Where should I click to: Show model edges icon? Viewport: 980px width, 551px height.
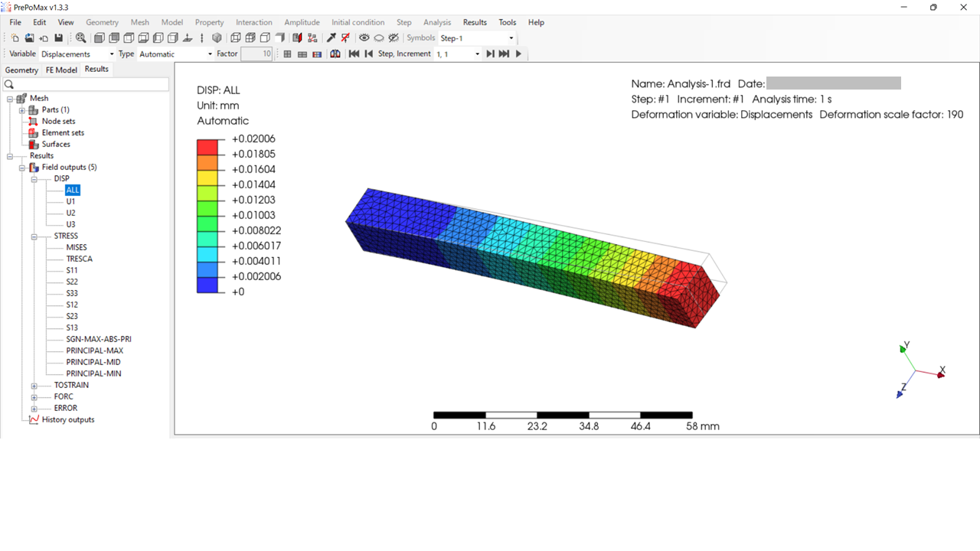coord(265,37)
